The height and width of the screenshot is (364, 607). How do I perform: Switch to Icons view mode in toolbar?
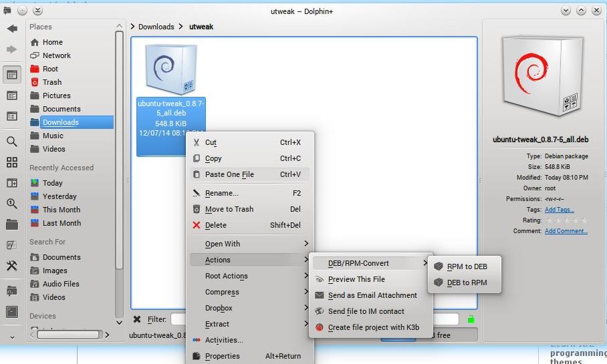tap(12, 75)
